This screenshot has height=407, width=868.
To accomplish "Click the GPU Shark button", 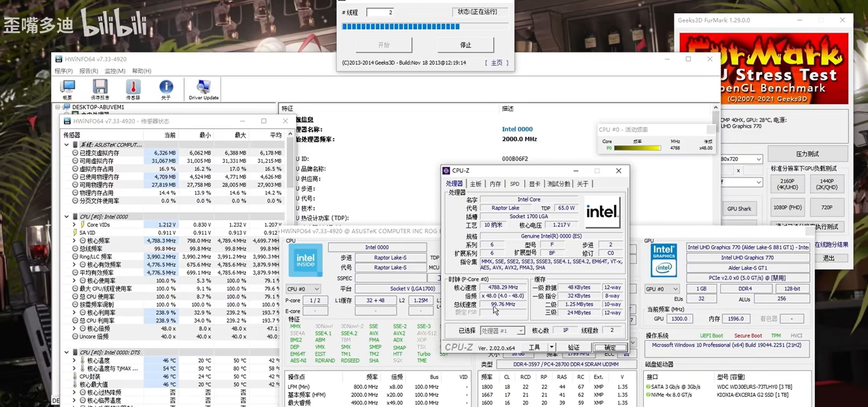I will (739, 209).
